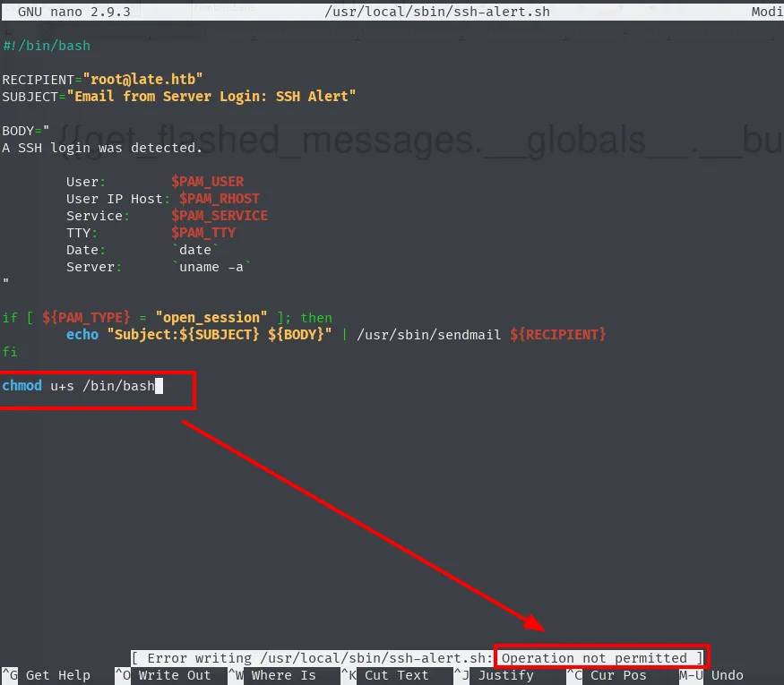Click the ^C Cur Pos shortcut
Image resolution: width=784 pixels, height=685 pixels.
607,675
